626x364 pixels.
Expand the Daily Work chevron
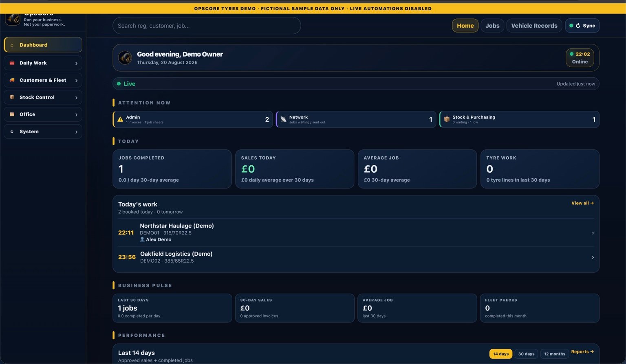(x=76, y=63)
